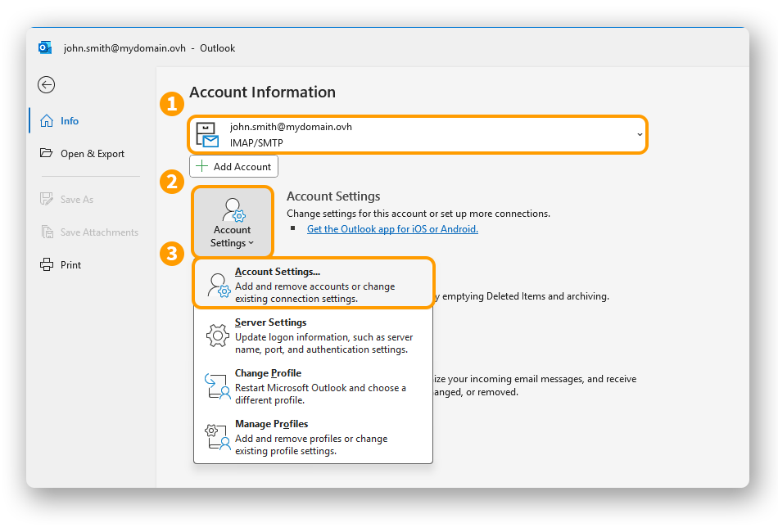Click the Change Profile icon
The height and width of the screenshot is (532, 778).
(217, 386)
